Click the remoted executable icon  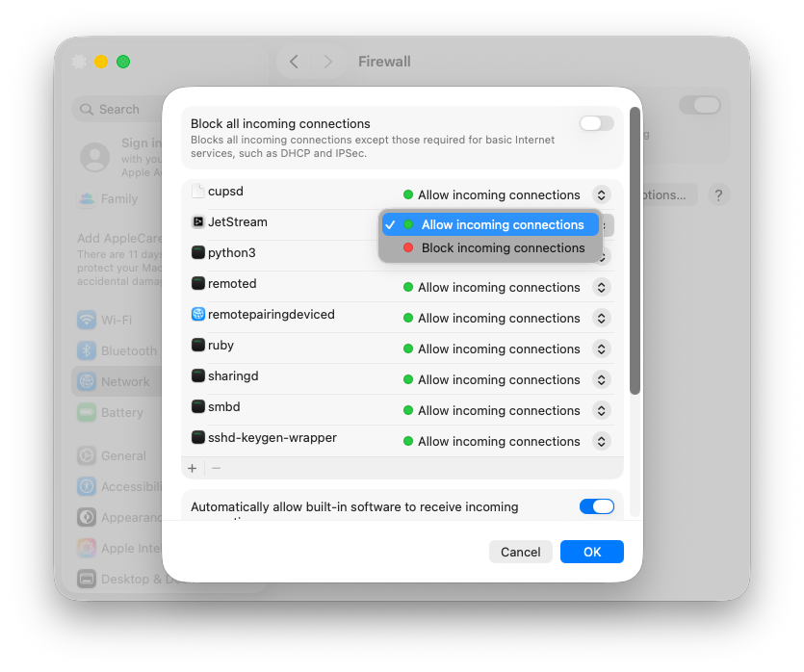click(x=198, y=283)
